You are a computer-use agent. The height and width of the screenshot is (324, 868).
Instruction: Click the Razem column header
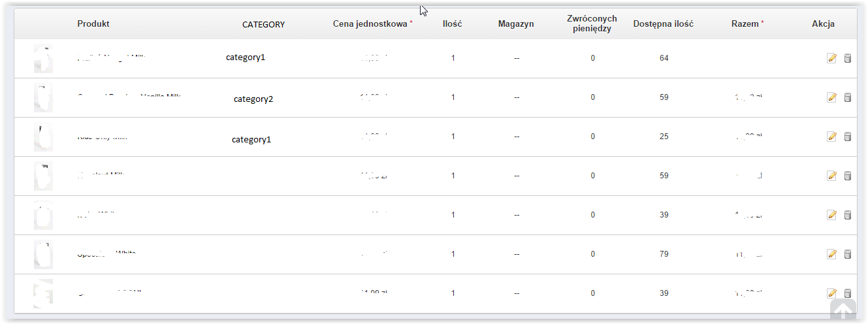click(x=745, y=24)
